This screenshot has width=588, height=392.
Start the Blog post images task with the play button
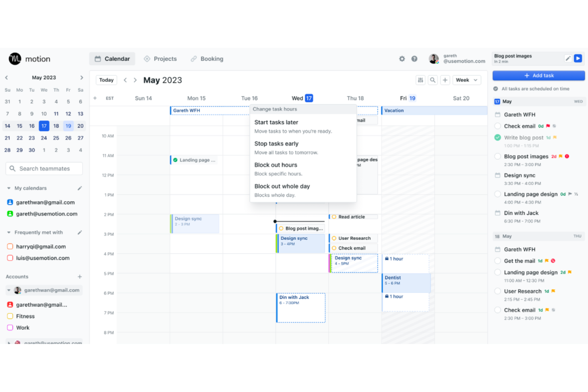[x=578, y=58]
